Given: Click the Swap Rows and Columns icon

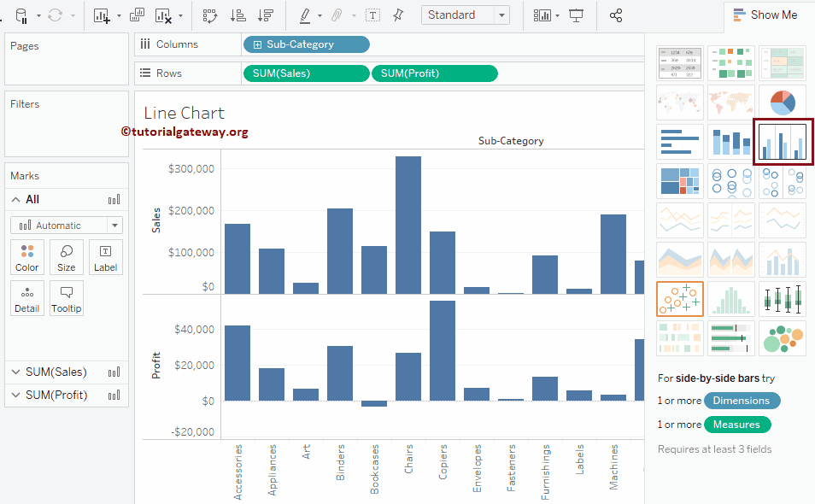Looking at the screenshot, I should pos(209,15).
